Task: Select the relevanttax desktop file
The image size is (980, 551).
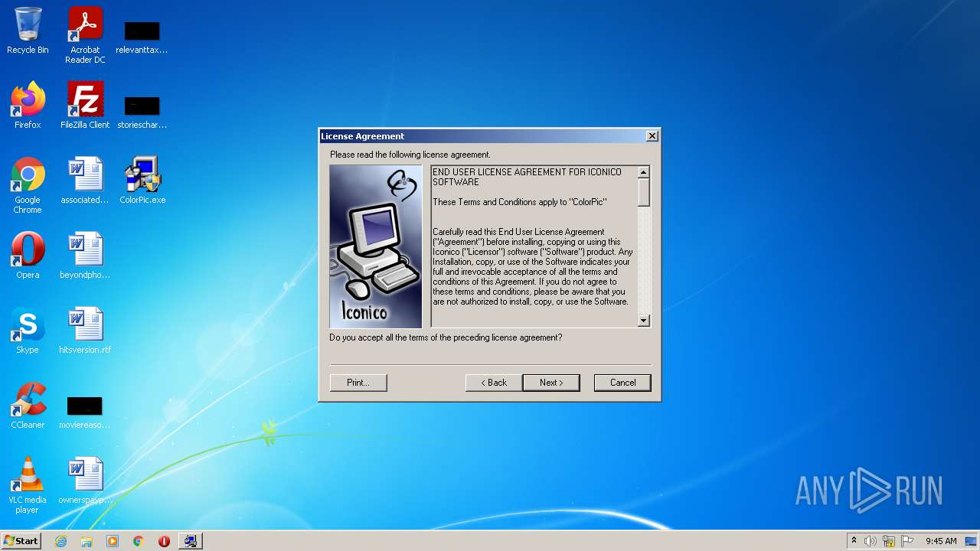Action: point(142,37)
